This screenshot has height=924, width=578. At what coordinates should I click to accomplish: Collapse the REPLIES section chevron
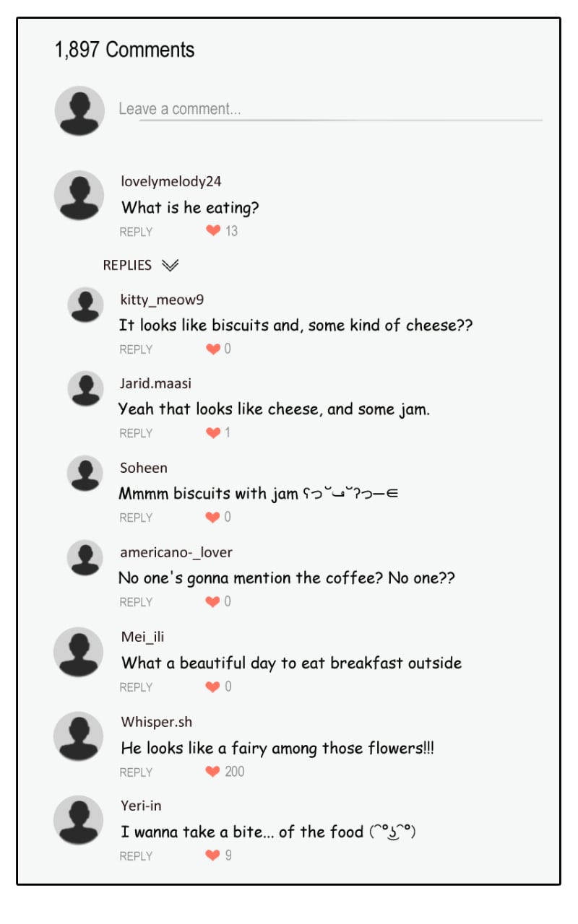tap(170, 266)
